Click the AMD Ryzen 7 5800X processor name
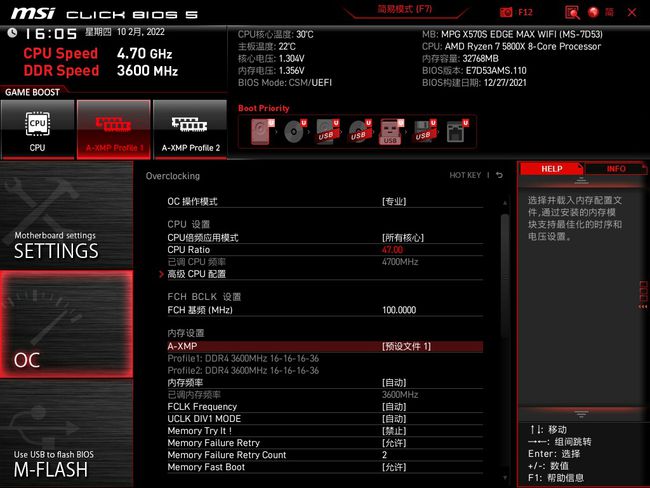This screenshot has width=650, height=488. [x=523, y=46]
